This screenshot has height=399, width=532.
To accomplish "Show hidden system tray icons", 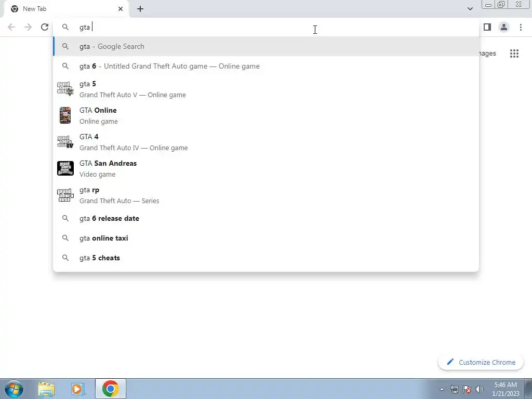I will pyautogui.click(x=442, y=389).
